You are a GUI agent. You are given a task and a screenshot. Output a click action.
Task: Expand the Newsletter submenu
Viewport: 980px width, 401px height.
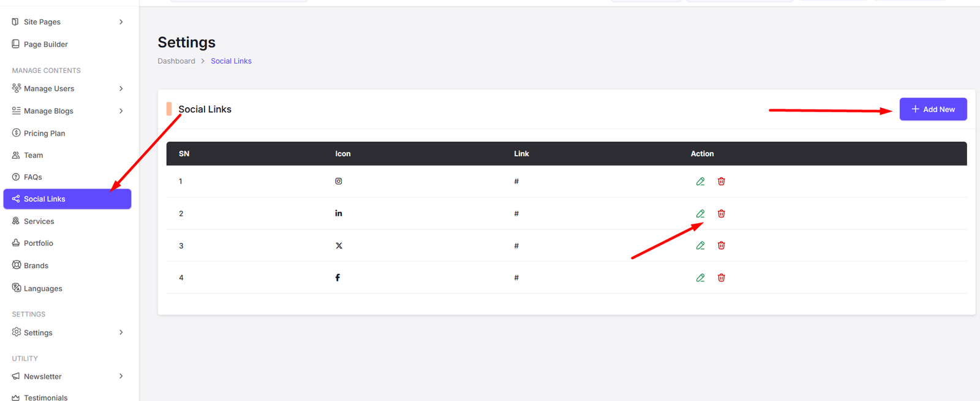point(121,376)
